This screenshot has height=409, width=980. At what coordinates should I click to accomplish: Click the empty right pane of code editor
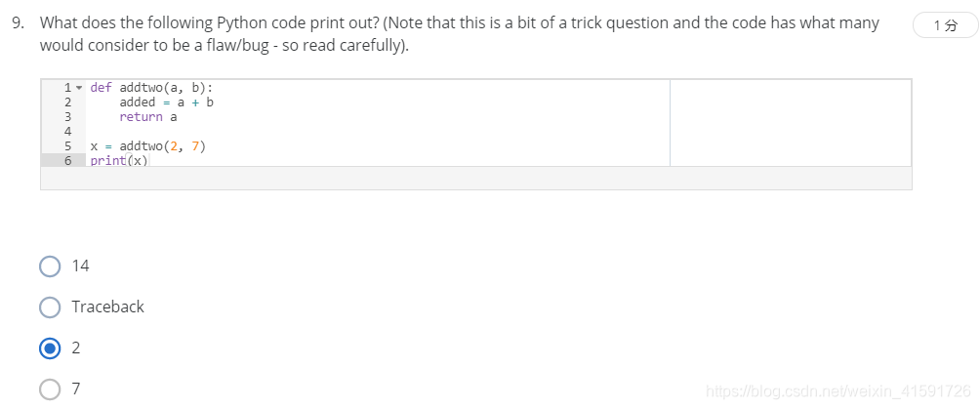coord(790,123)
